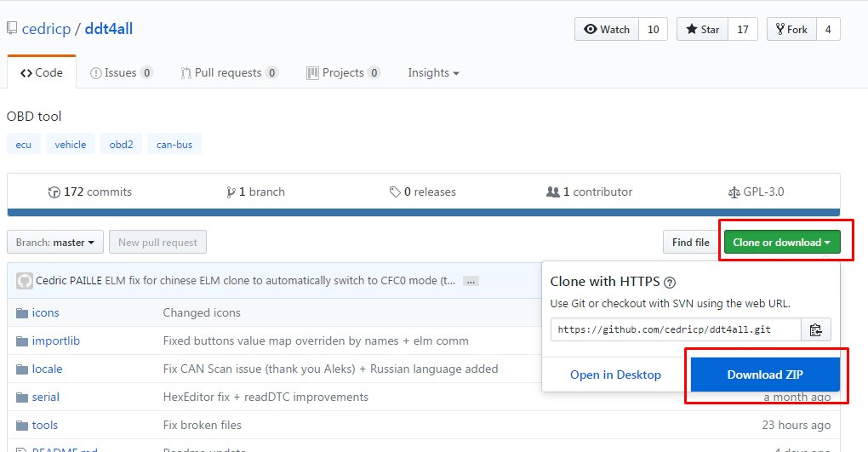Click the commits history clock icon
The height and width of the screenshot is (452, 868).
point(54,192)
